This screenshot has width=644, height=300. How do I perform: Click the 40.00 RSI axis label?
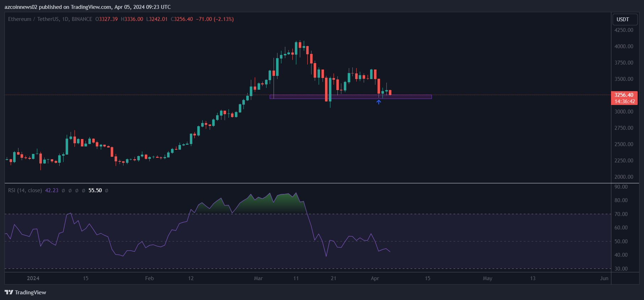[x=621, y=255]
